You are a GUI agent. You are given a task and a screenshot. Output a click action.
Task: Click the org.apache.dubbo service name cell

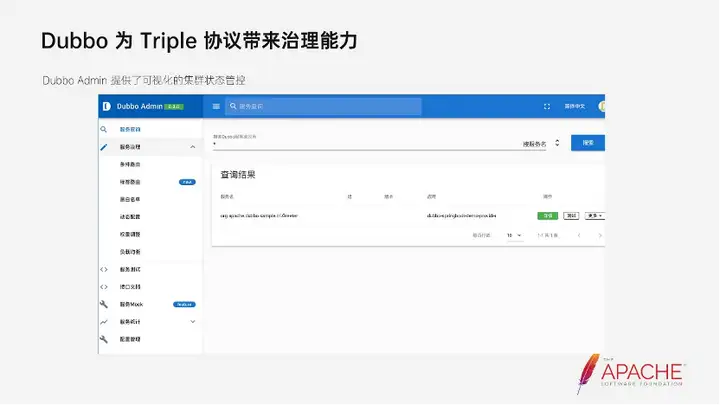pos(259,216)
